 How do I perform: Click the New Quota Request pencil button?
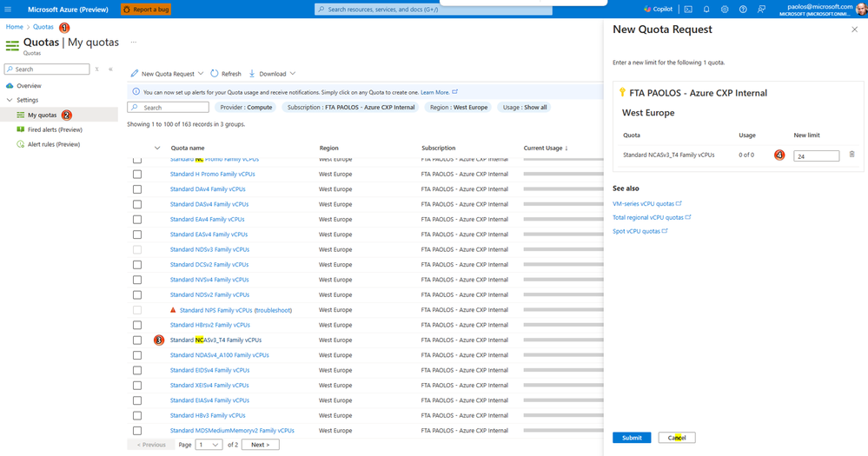click(x=162, y=74)
